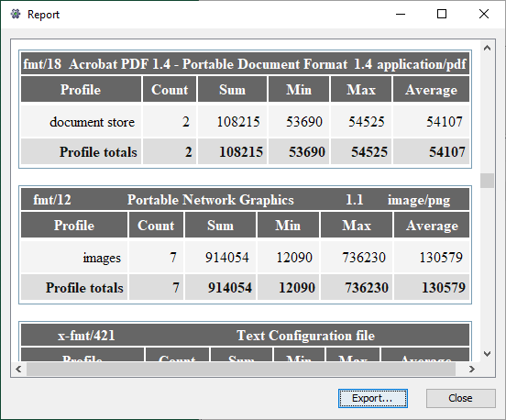Click Average column header in PDF table
This screenshot has width=506, height=420.
(431, 90)
